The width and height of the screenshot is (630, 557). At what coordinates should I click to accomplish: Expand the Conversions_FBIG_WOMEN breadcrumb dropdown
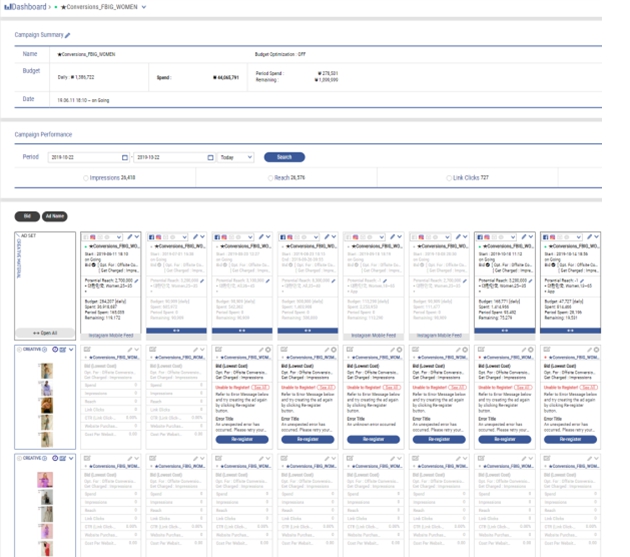pos(144,7)
